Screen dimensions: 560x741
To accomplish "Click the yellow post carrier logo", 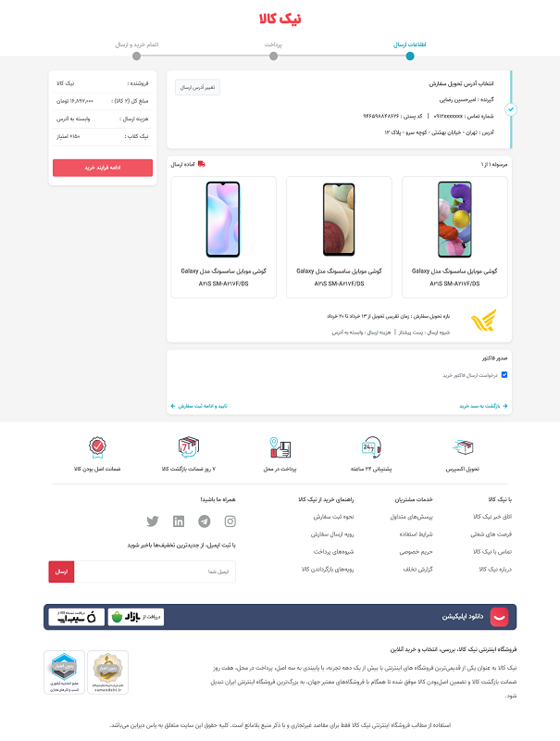I will click(483, 320).
